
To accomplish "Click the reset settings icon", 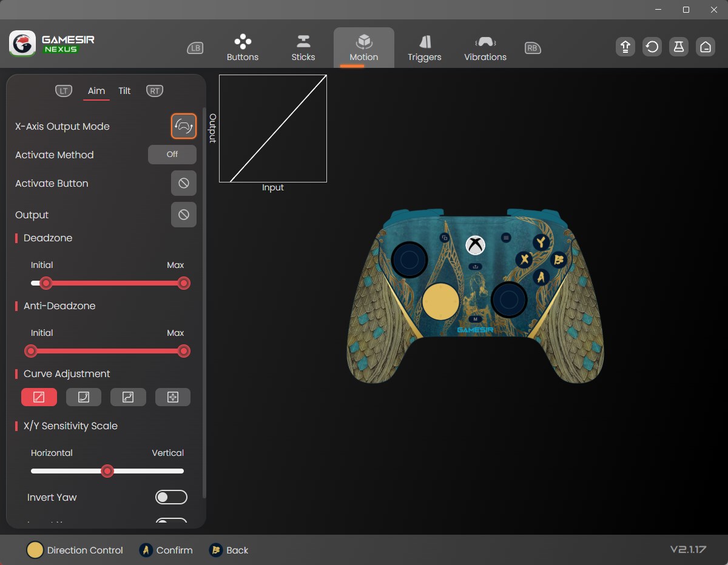I will [x=652, y=47].
